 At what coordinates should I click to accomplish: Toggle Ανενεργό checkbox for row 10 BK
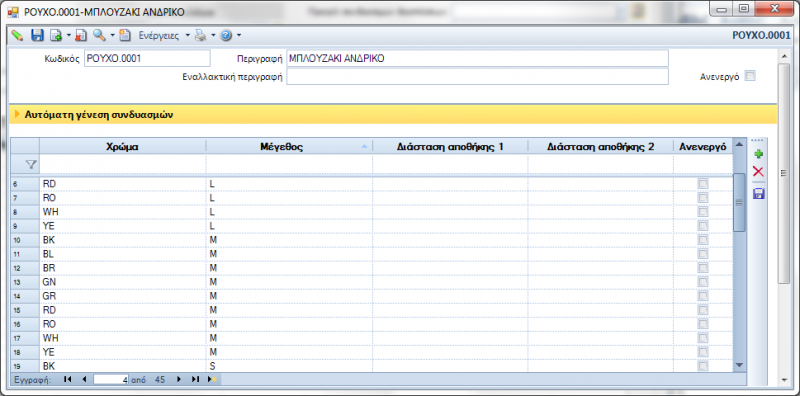tap(703, 239)
